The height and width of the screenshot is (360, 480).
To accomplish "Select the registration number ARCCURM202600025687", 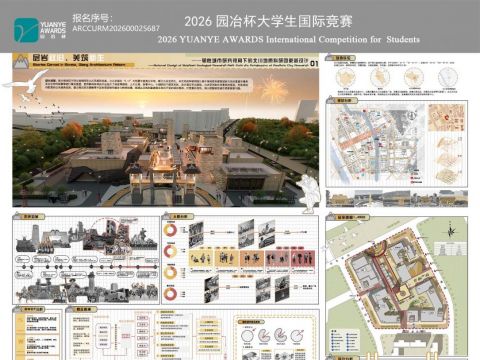I will tap(116, 29).
